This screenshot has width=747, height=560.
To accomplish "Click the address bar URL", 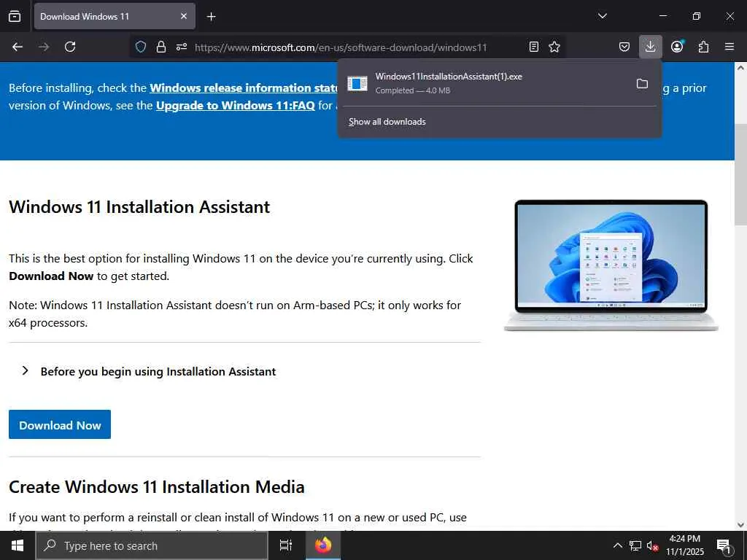I will [341, 47].
